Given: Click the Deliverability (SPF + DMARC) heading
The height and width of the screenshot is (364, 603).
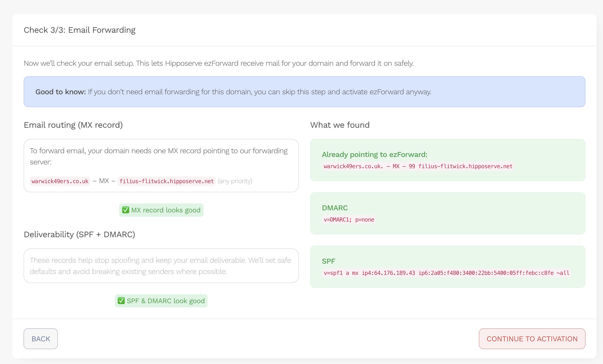Looking at the screenshot, I should 79,234.
